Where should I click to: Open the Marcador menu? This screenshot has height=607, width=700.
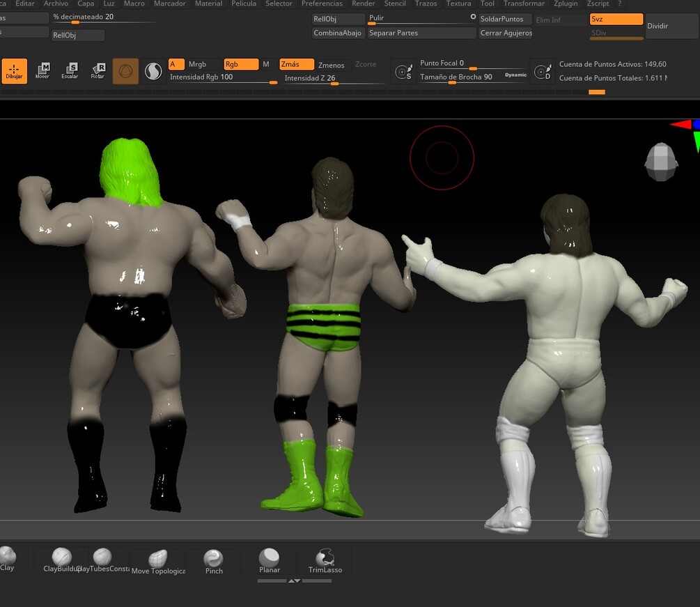[x=170, y=3]
